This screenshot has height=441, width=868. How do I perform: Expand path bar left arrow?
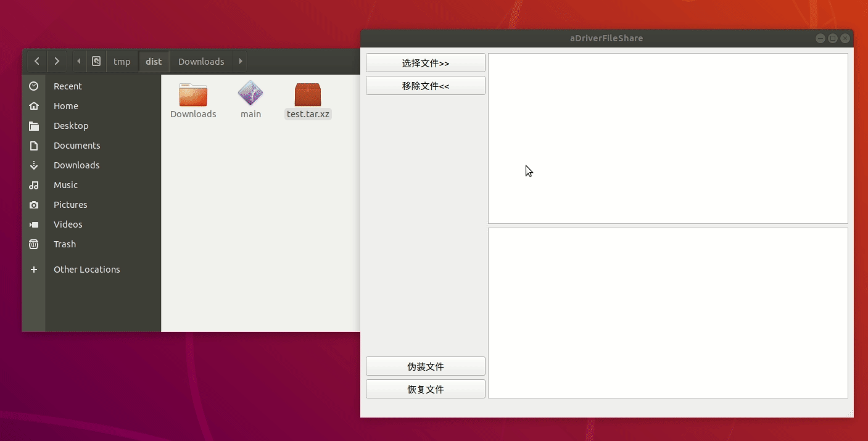click(x=79, y=61)
